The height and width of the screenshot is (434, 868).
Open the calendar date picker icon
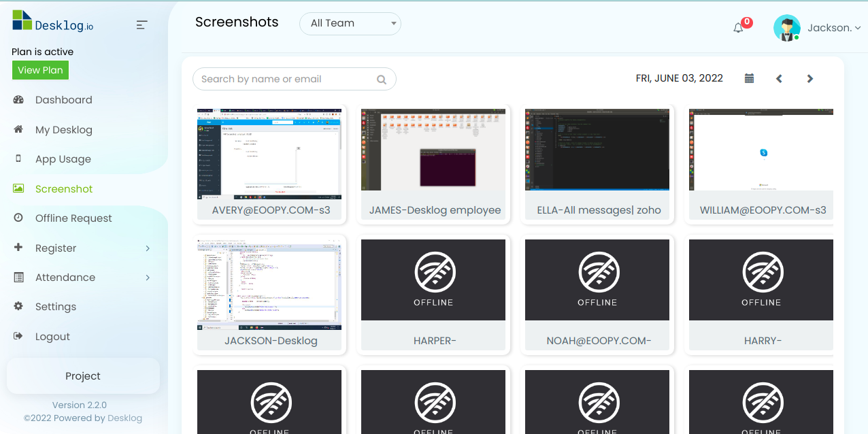749,78
